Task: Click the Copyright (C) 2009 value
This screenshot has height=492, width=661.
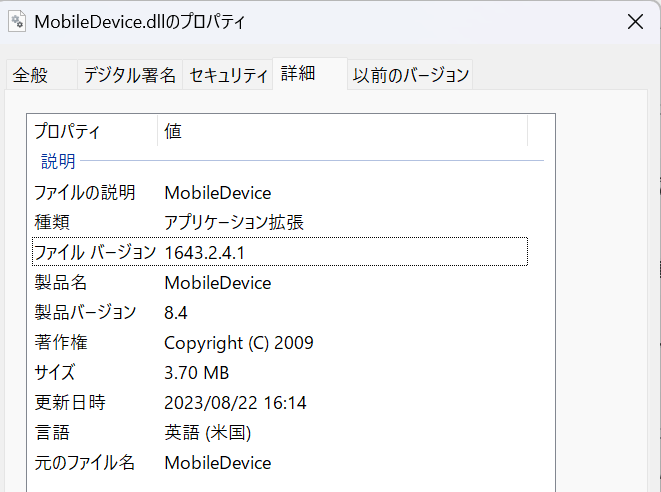Action: [239, 343]
